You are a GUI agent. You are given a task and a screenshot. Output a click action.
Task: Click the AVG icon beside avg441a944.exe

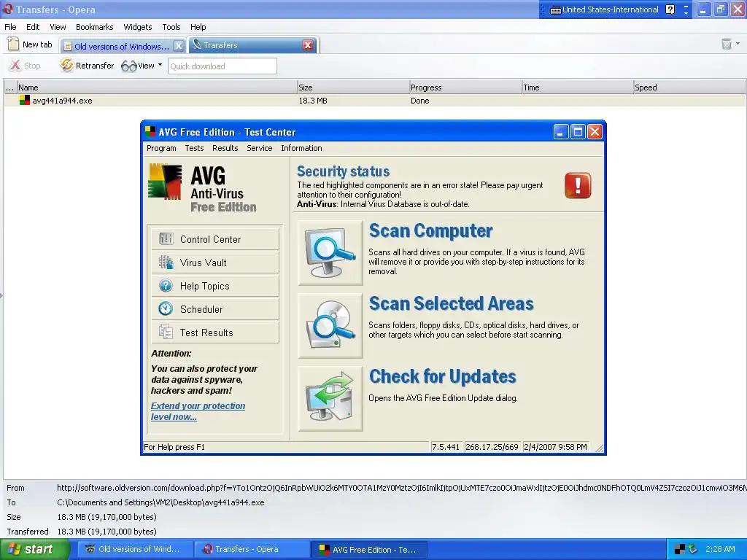(25, 100)
